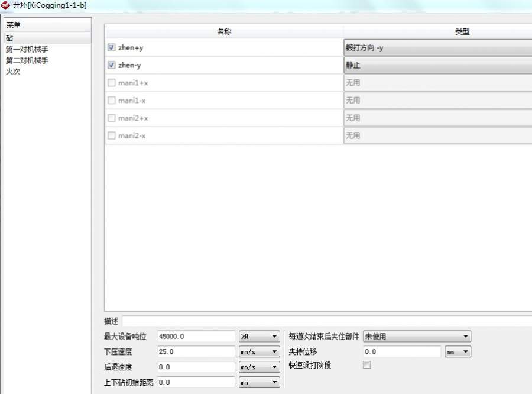Select the mani1+x row name

click(x=133, y=83)
